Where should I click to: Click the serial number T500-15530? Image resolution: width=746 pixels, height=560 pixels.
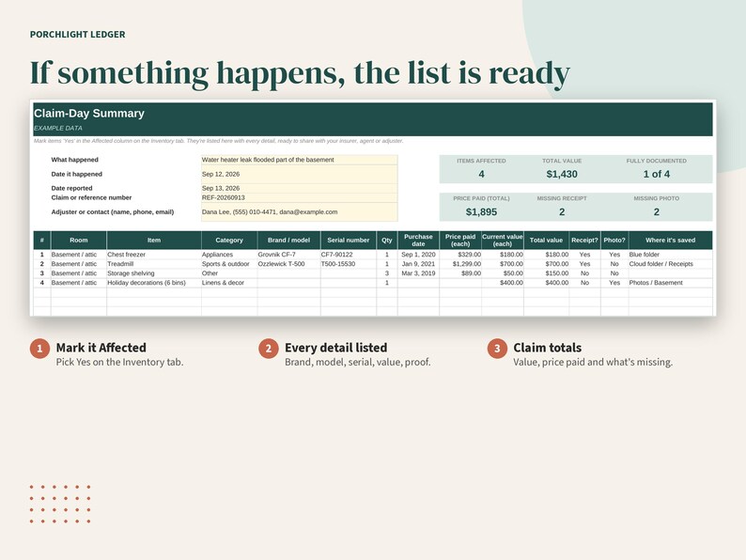coord(349,264)
